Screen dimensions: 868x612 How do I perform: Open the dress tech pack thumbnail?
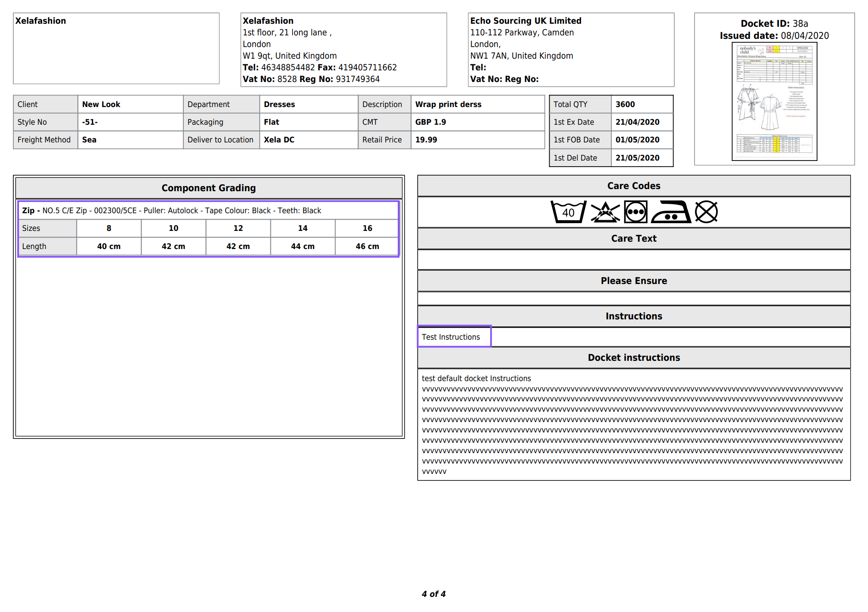[x=774, y=102]
